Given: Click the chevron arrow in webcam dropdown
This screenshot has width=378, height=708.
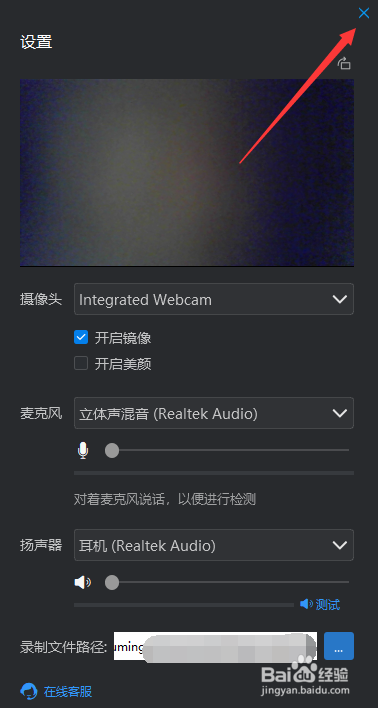Looking at the screenshot, I should click(x=339, y=299).
